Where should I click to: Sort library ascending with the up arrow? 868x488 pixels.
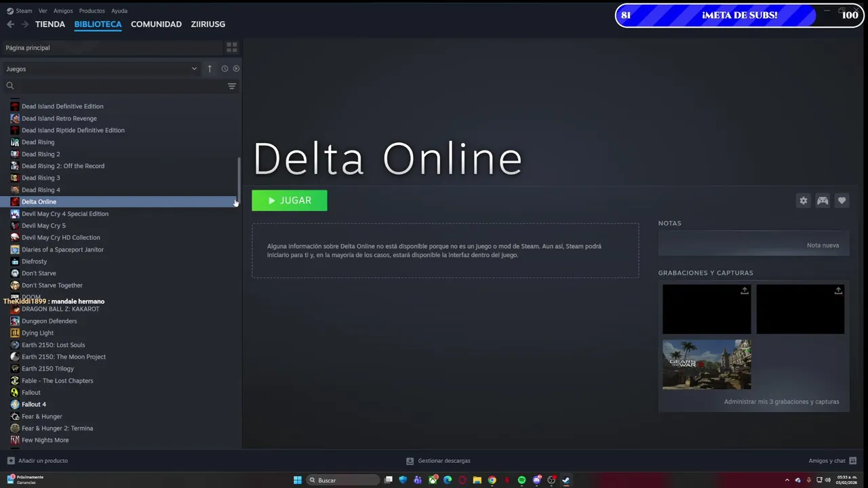(210, 68)
